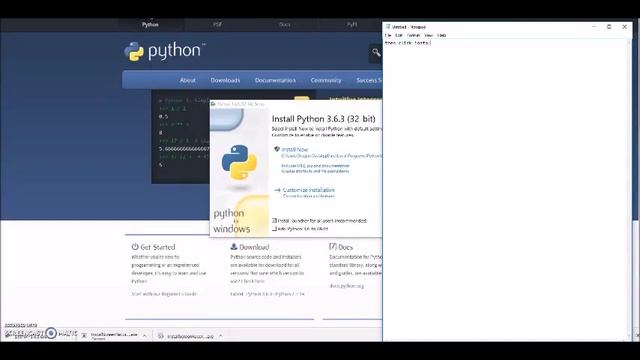Click the python.org logo in header

[164, 51]
